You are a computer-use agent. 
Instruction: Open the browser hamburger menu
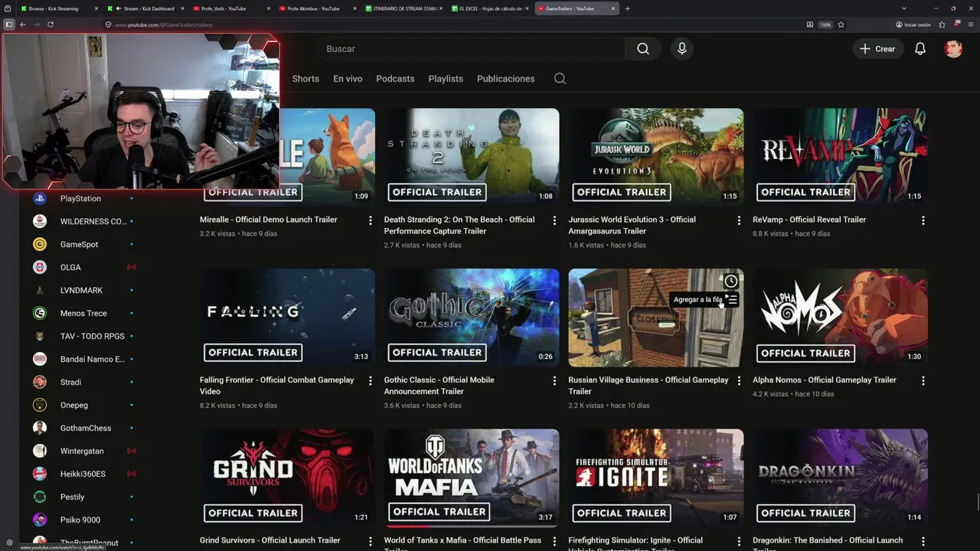969,24
